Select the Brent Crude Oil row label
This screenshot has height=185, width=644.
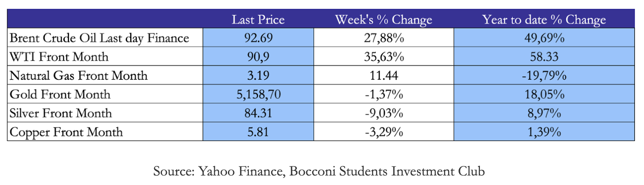99,38
